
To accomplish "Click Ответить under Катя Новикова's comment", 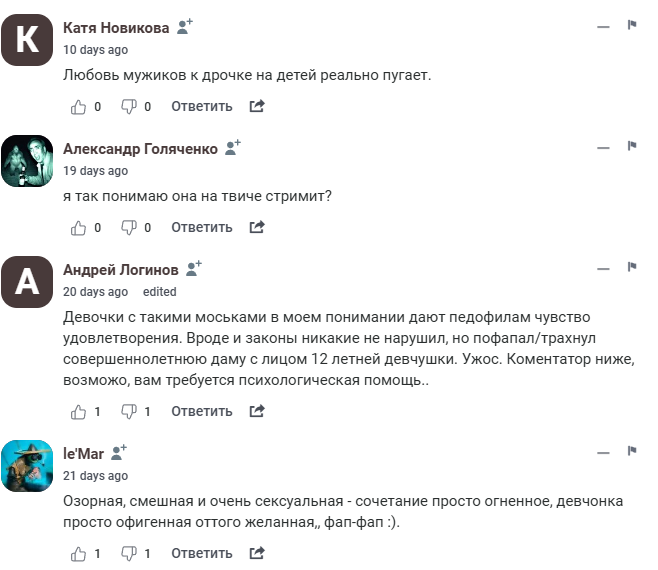I will pyautogui.click(x=202, y=106).
